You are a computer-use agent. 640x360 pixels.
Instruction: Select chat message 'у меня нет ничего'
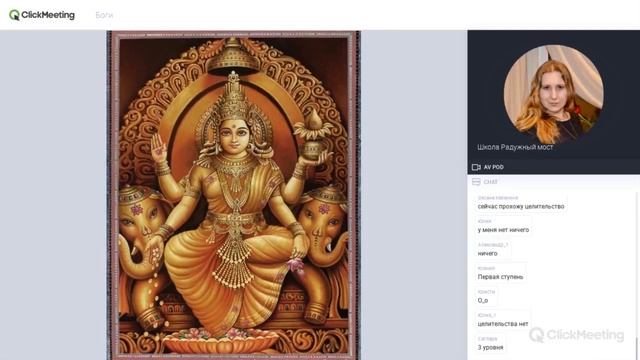503,230
